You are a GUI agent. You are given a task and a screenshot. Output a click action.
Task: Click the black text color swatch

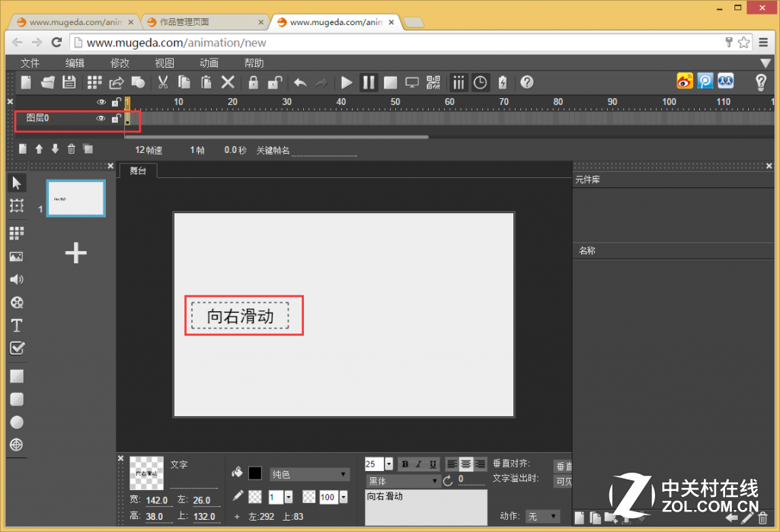pyautogui.click(x=254, y=473)
